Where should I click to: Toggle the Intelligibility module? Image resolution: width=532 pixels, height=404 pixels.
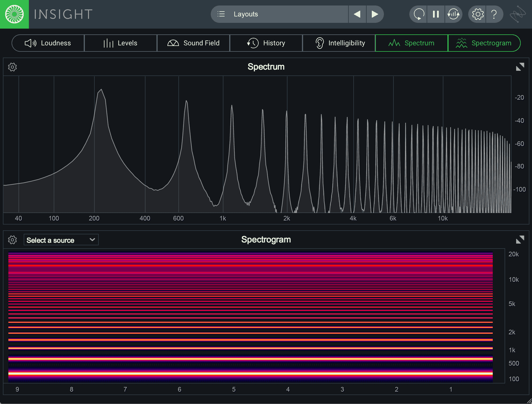pyautogui.click(x=339, y=43)
